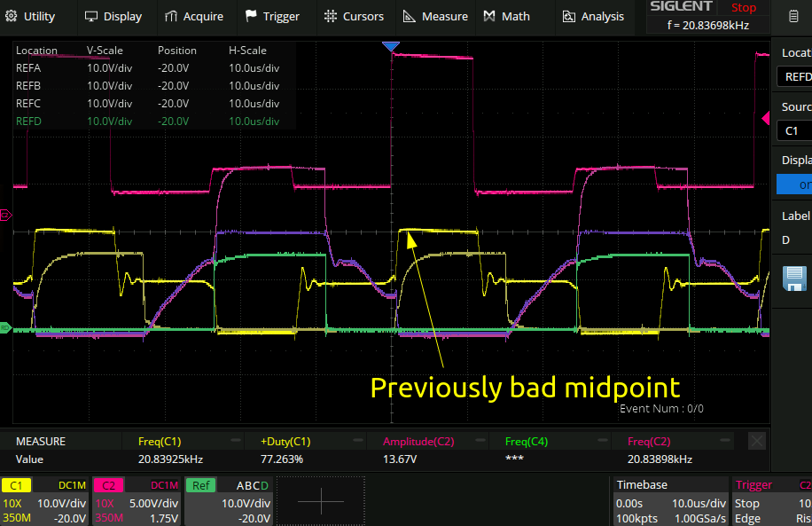Viewport: 812px width, 526px height.
Task: Open the Utility menu
Action: [x=31, y=16]
